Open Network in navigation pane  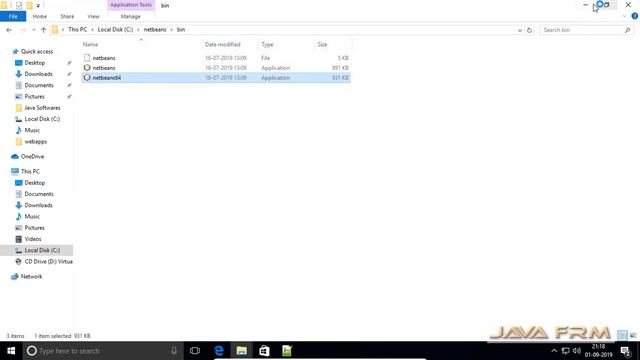tap(31, 276)
